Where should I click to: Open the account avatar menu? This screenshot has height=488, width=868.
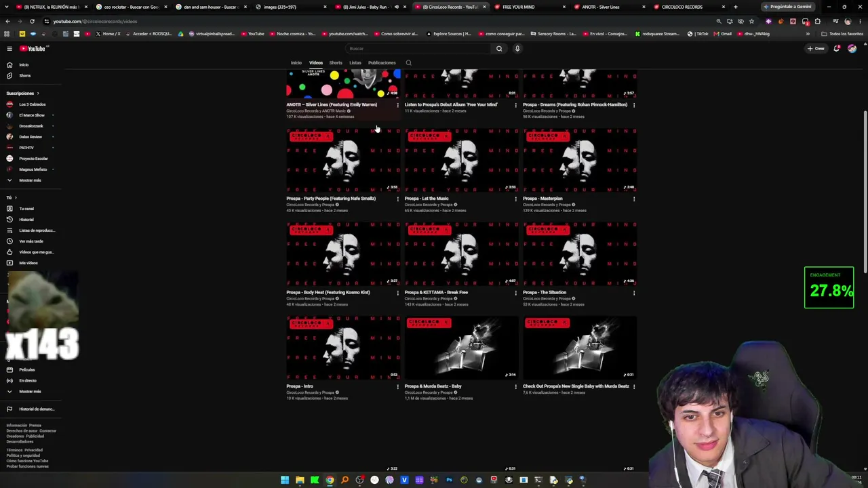point(852,49)
